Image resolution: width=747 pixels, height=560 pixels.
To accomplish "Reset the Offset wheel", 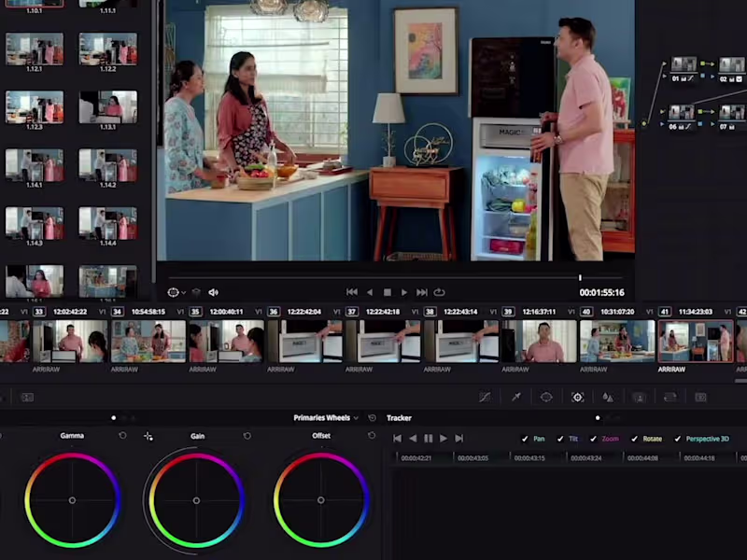I will coord(372,435).
